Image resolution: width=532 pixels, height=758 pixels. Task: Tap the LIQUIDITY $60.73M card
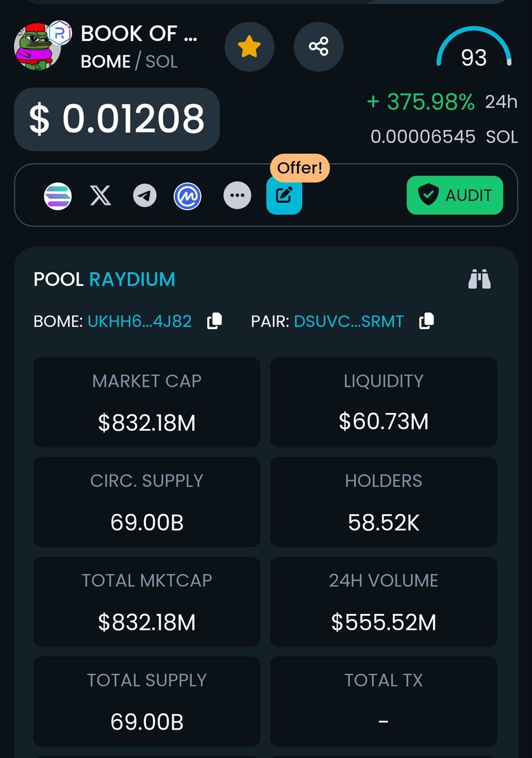[384, 402]
